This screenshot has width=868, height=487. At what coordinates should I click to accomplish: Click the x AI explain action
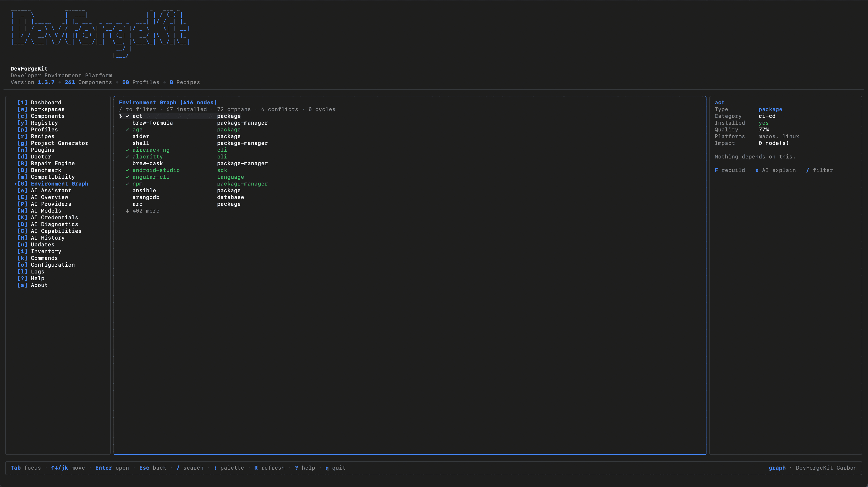point(775,170)
